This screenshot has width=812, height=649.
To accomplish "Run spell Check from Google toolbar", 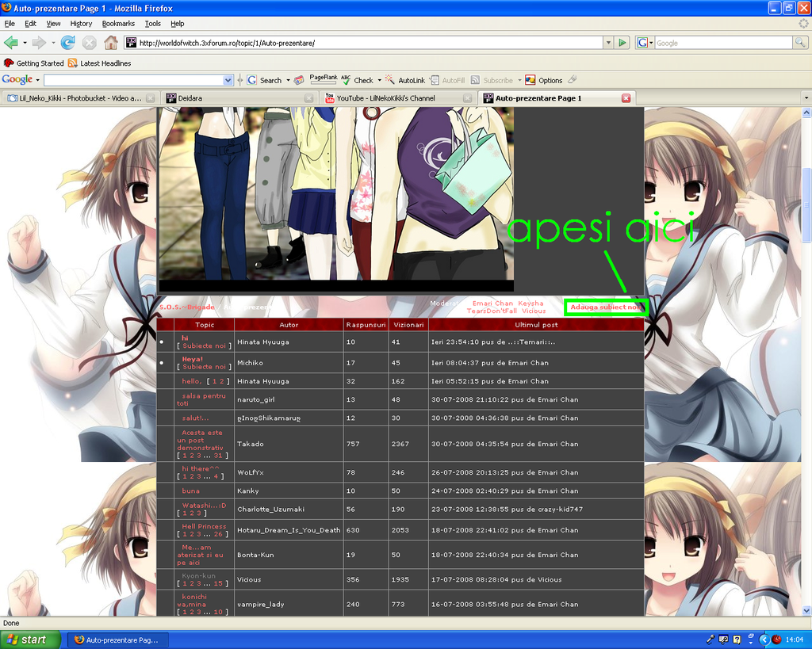I will (358, 80).
